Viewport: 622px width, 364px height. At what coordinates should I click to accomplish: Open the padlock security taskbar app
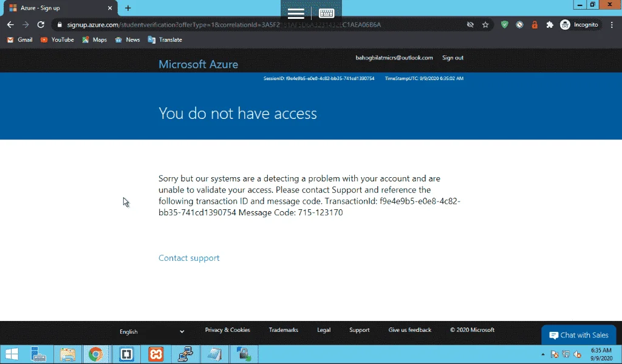click(244, 354)
